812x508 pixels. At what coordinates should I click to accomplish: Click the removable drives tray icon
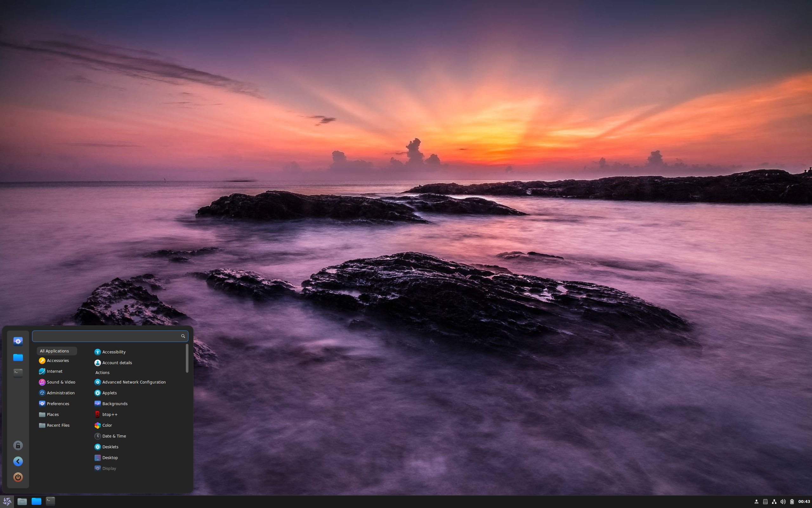(x=765, y=502)
